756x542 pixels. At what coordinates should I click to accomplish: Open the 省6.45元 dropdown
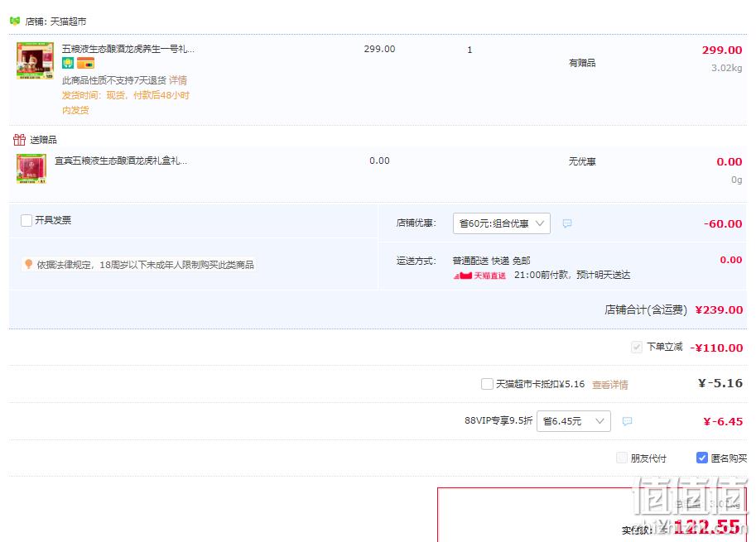click(x=573, y=421)
